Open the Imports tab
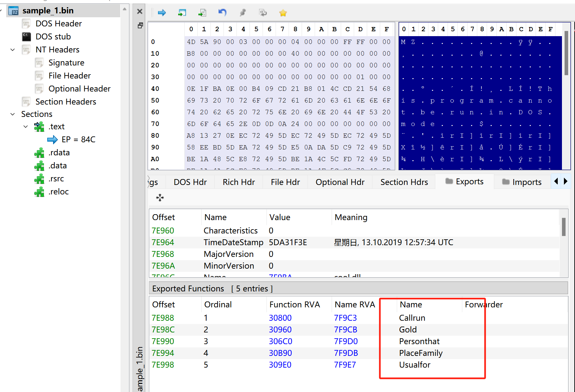Screen dimensions: 575x392 (522, 182)
